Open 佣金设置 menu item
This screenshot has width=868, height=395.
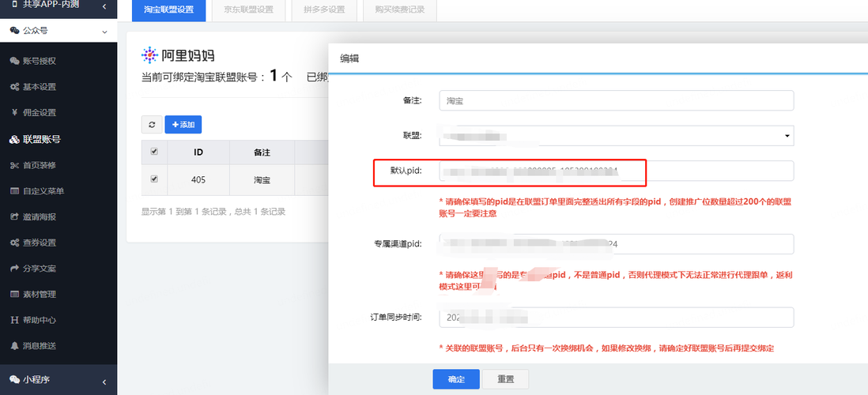click(40, 112)
